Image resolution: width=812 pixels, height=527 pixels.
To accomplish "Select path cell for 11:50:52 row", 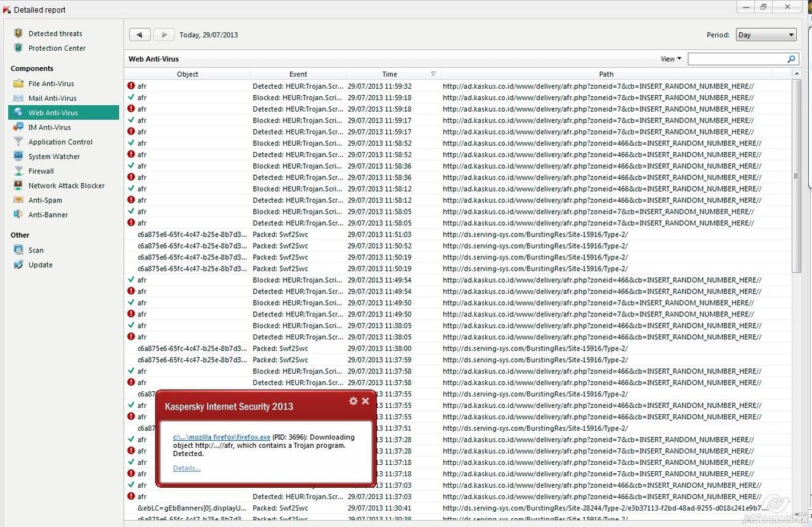I will (535, 245).
